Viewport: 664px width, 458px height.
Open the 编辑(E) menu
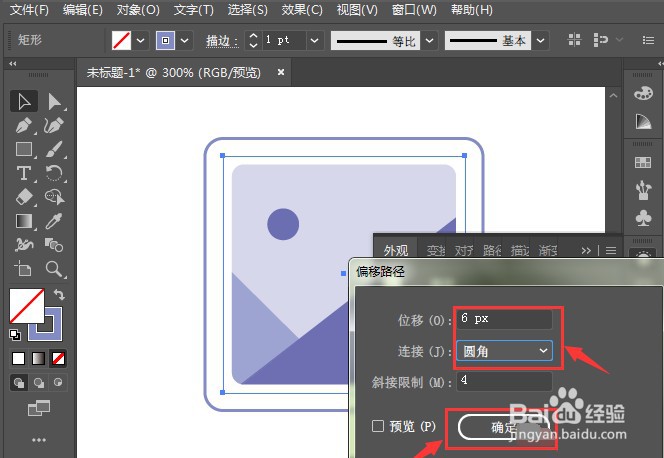pyautogui.click(x=83, y=9)
